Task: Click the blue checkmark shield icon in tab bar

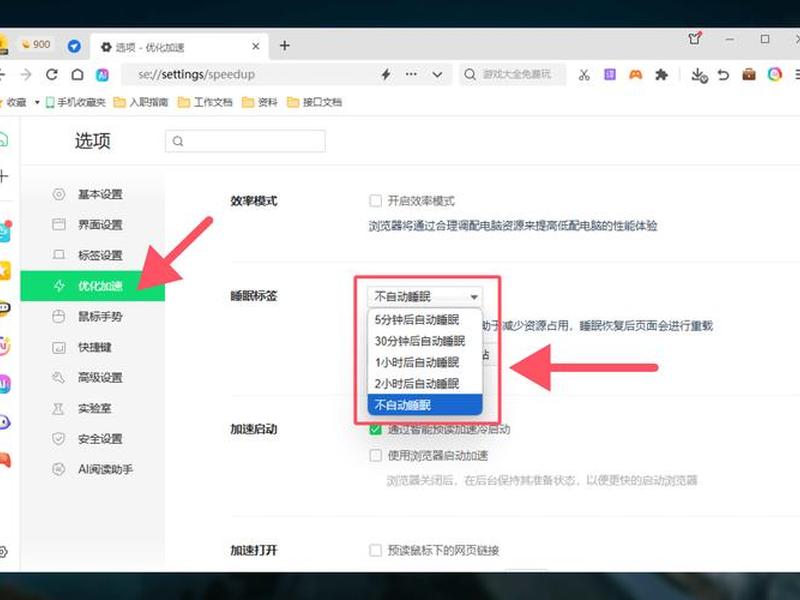Action: 74,46
